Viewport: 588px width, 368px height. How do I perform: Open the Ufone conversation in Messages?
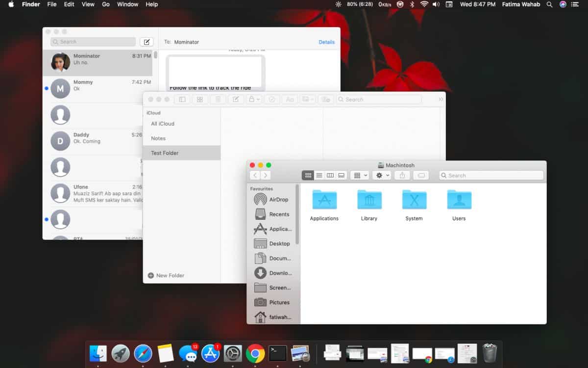[93, 194]
